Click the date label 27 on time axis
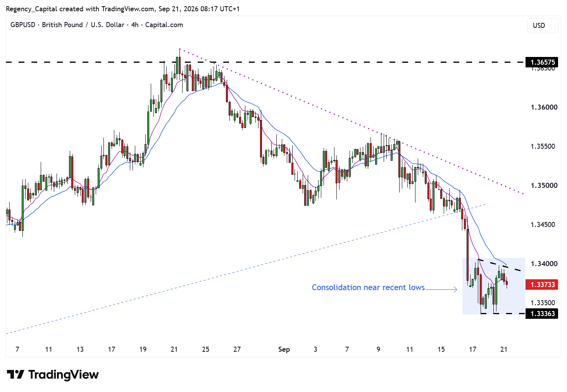Screen dimensions: 567x392 (x=237, y=349)
